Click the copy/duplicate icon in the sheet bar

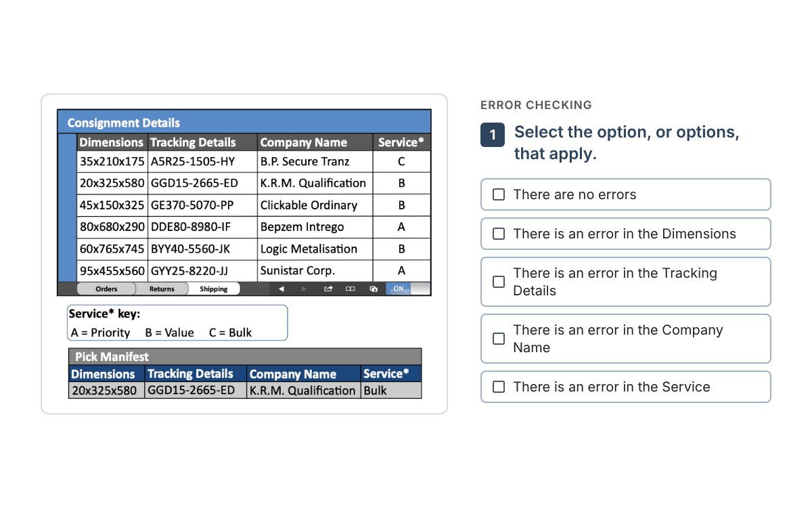tap(373, 289)
